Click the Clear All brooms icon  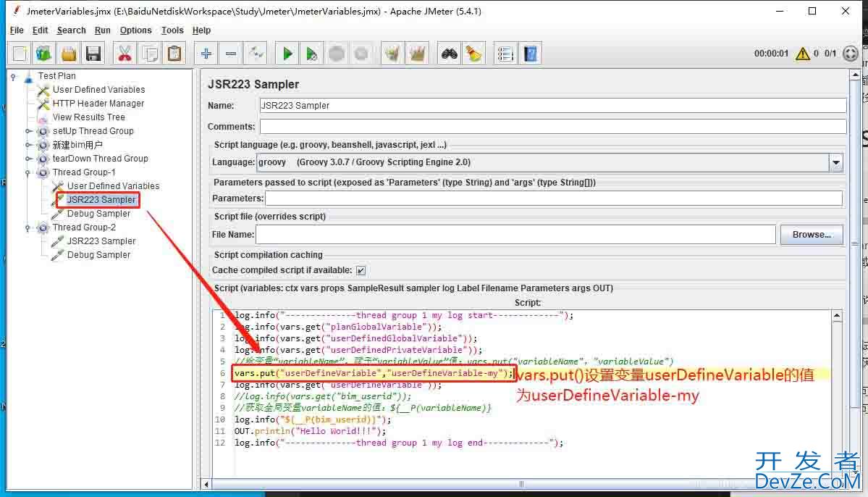418,54
